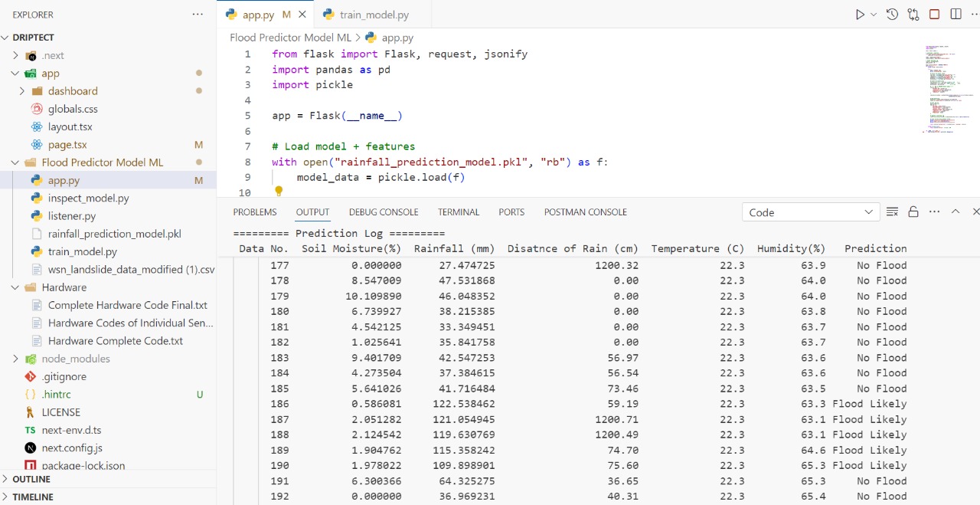Clear the output with the clear lines icon

coord(892,212)
